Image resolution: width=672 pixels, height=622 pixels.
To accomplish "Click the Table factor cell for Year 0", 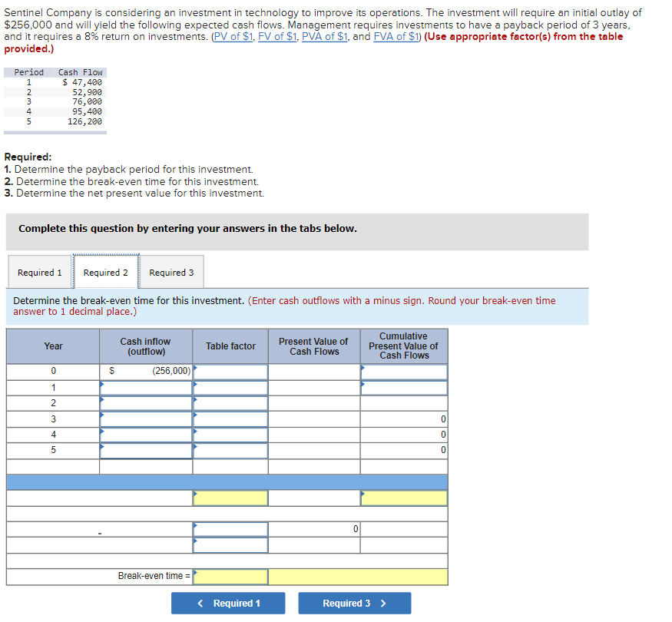I will pos(230,371).
